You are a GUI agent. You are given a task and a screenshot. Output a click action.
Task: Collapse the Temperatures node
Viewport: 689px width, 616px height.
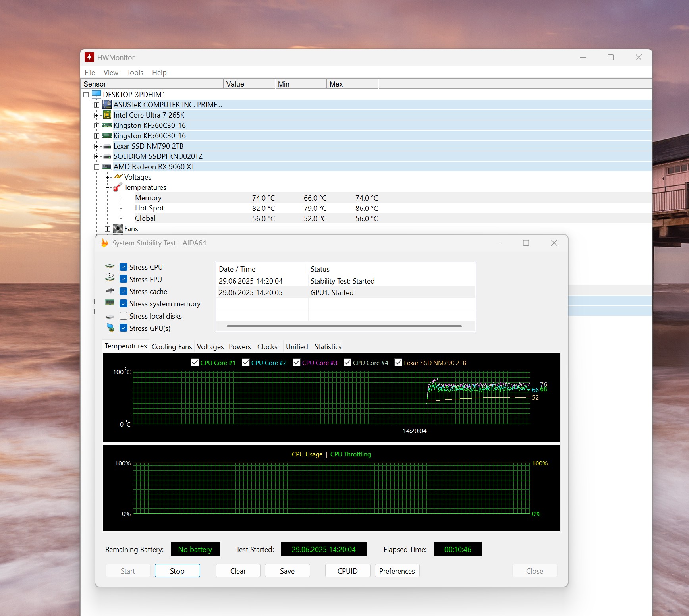[x=107, y=187]
